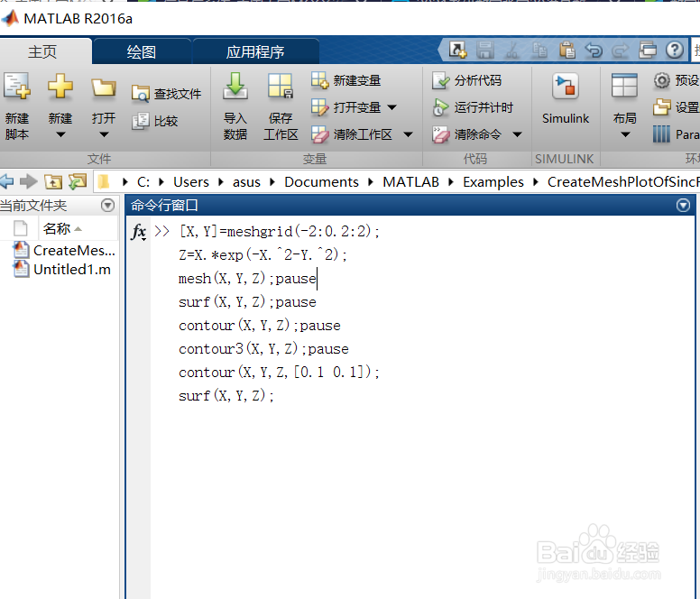Click New Variable (新建变量)
700x599 pixels.
pyautogui.click(x=346, y=80)
